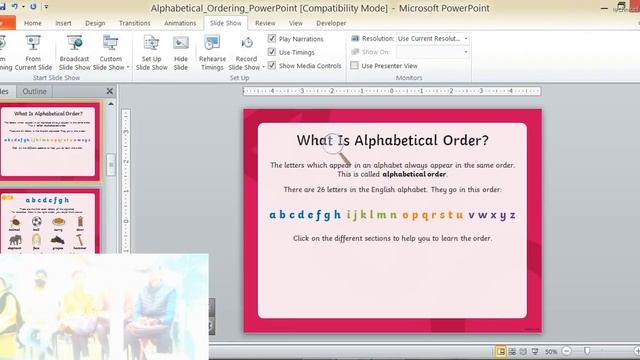Viewport: 640px width, 360px height.
Task: Click slide title What Is Alphabetical Order?
Action: tap(392, 140)
